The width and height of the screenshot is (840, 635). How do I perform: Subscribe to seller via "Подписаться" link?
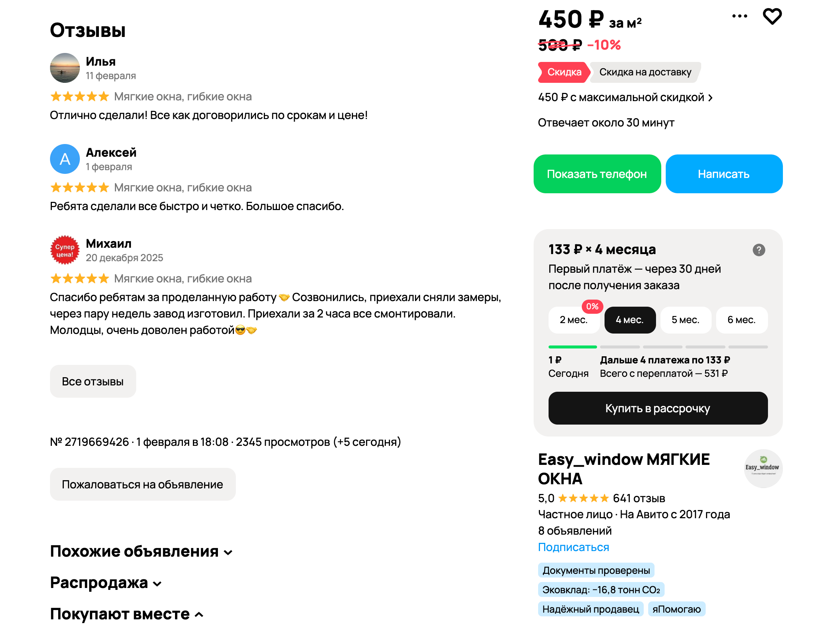[573, 547]
